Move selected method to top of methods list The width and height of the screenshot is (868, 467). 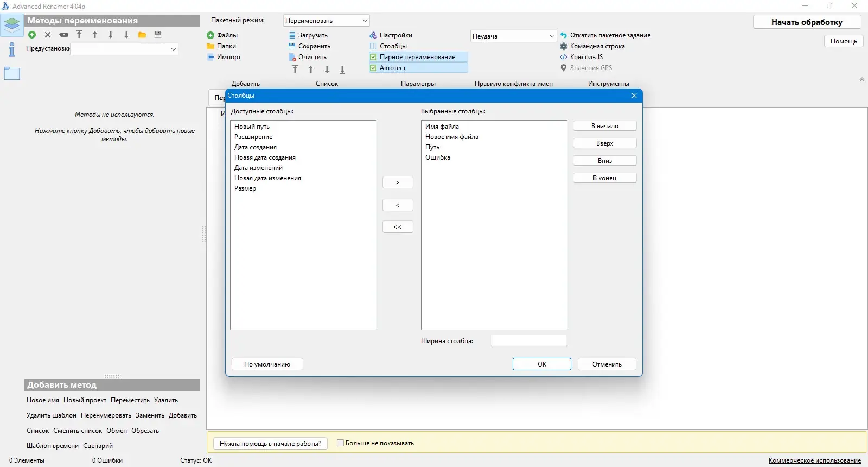[79, 35]
